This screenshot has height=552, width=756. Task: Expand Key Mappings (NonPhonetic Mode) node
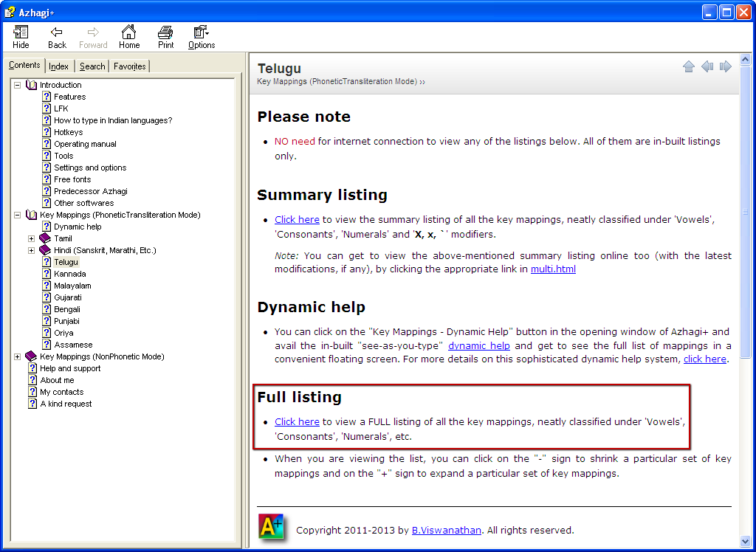coord(17,356)
